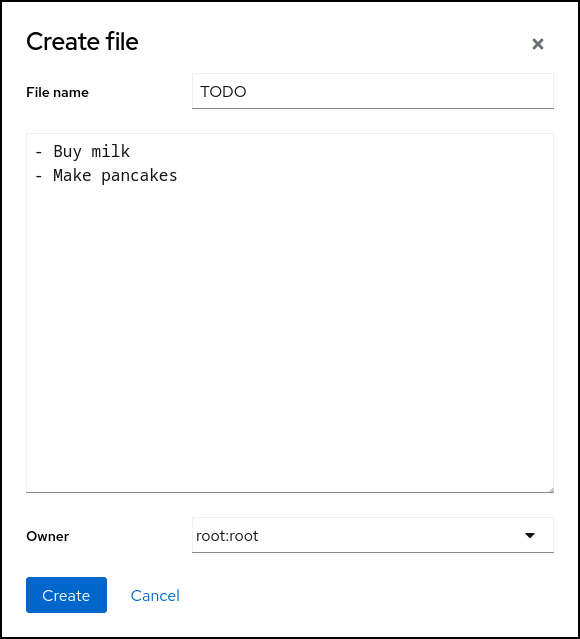
Task: Open the Owner dropdown
Action: [x=373, y=535]
